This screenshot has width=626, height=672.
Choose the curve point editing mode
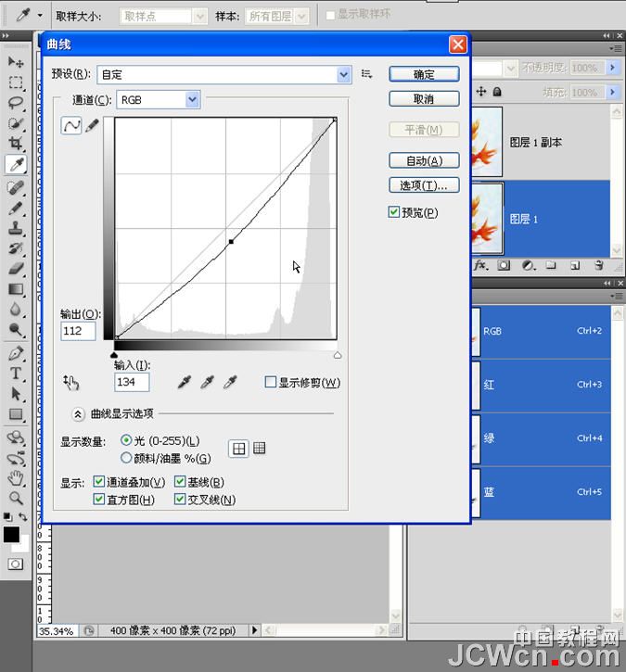(x=71, y=125)
